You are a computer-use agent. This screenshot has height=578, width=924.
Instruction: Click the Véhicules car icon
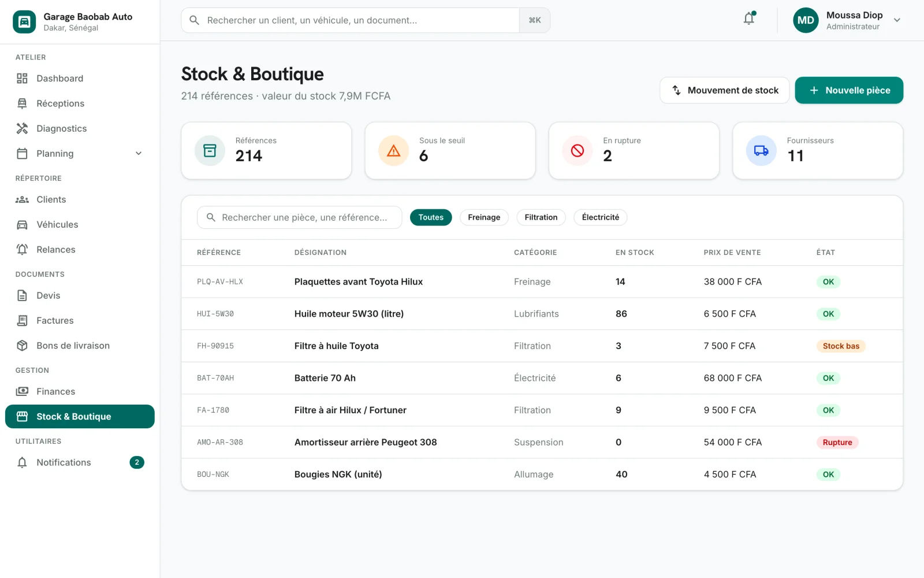[x=22, y=225]
